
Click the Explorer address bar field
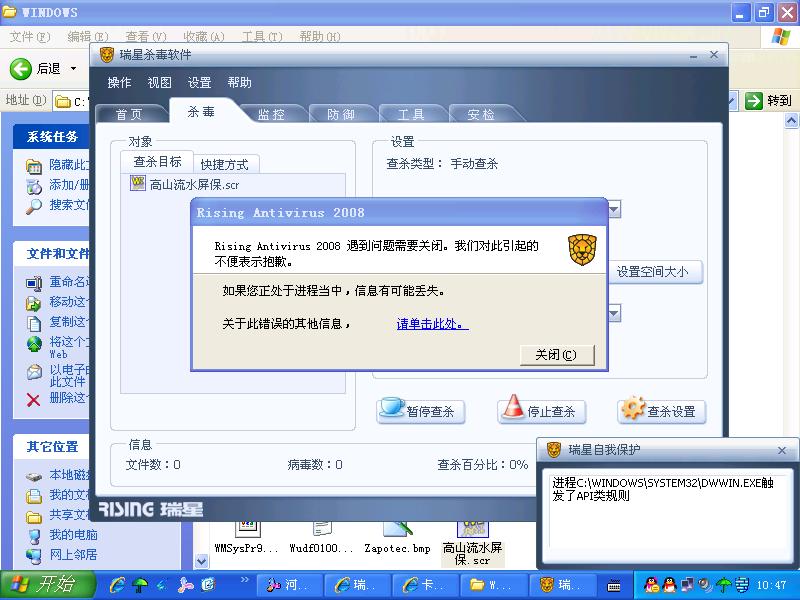(72, 102)
